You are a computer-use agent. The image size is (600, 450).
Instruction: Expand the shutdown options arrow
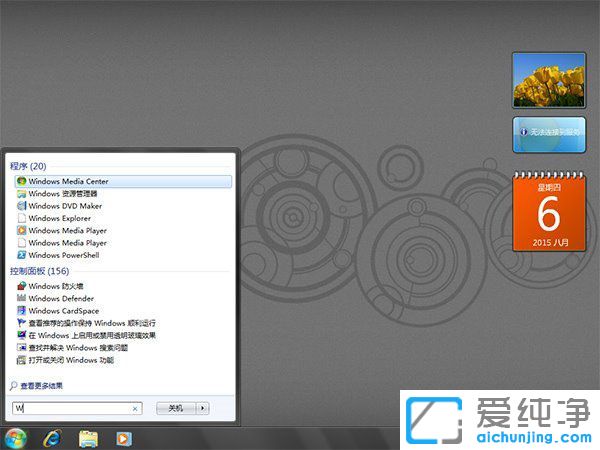tap(203, 408)
